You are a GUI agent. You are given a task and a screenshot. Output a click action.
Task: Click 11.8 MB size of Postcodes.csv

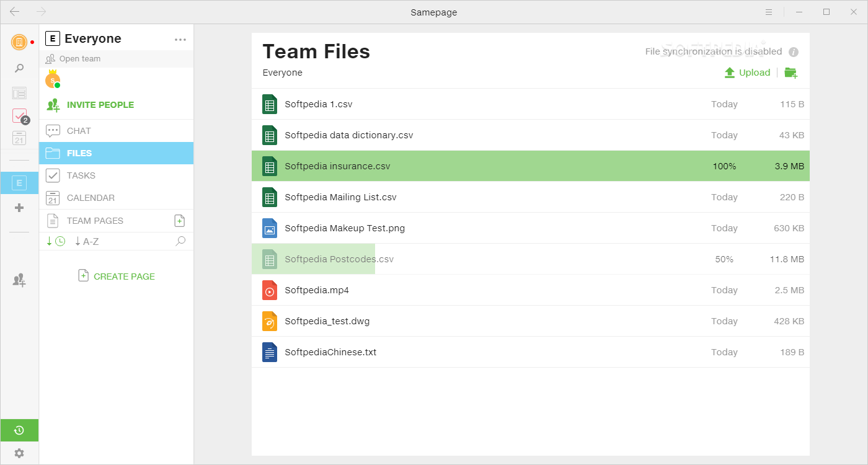click(x=787, y=259)
